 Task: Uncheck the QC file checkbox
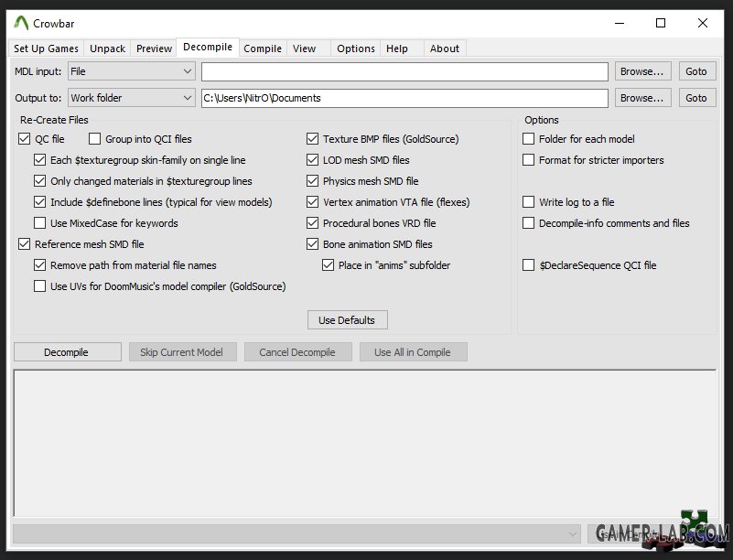[x=25, y=139]
